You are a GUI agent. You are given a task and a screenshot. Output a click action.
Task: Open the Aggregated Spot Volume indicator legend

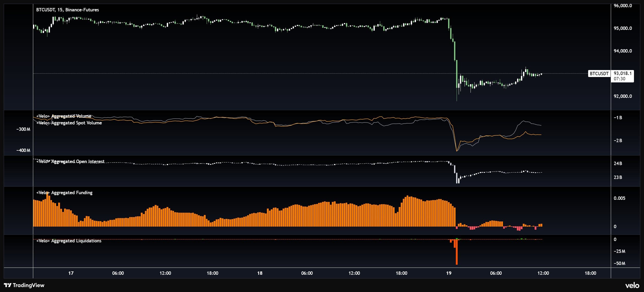click(69, 123)
